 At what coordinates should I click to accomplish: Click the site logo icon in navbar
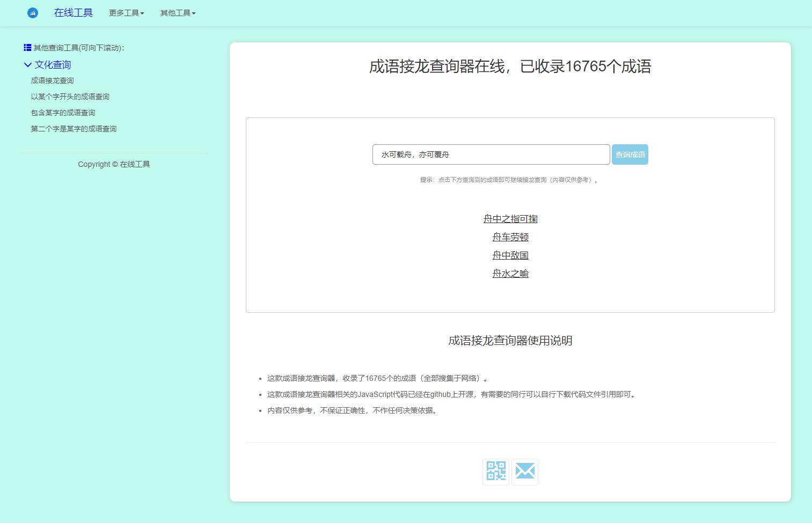33,13
